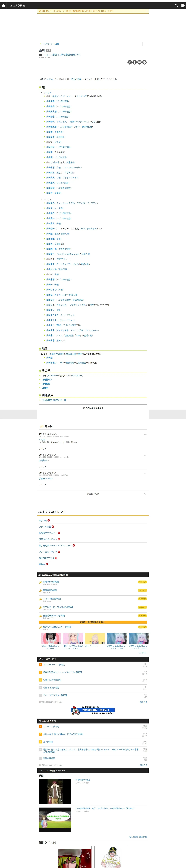
Task: Open プロ野球選手の私服 video title
Action: pyautogui.click(x=82, y=780)
